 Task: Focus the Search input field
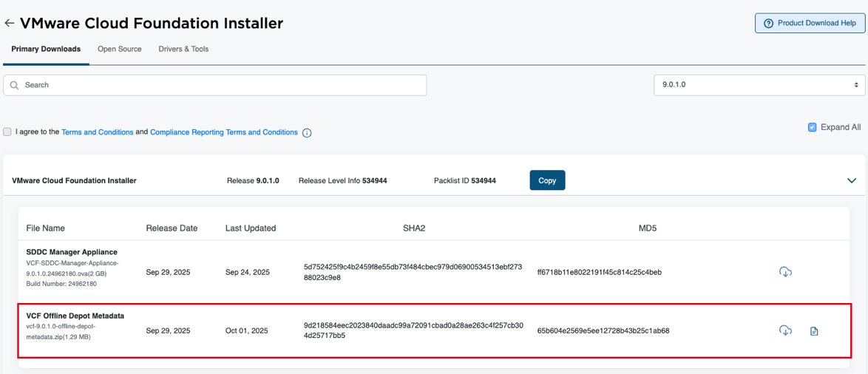click(215, 85)
